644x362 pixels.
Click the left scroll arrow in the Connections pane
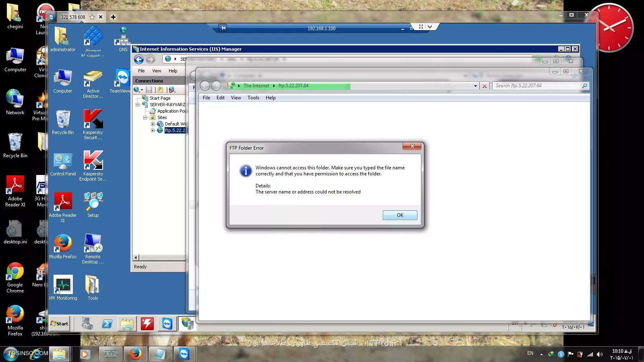tap(136, 258)
